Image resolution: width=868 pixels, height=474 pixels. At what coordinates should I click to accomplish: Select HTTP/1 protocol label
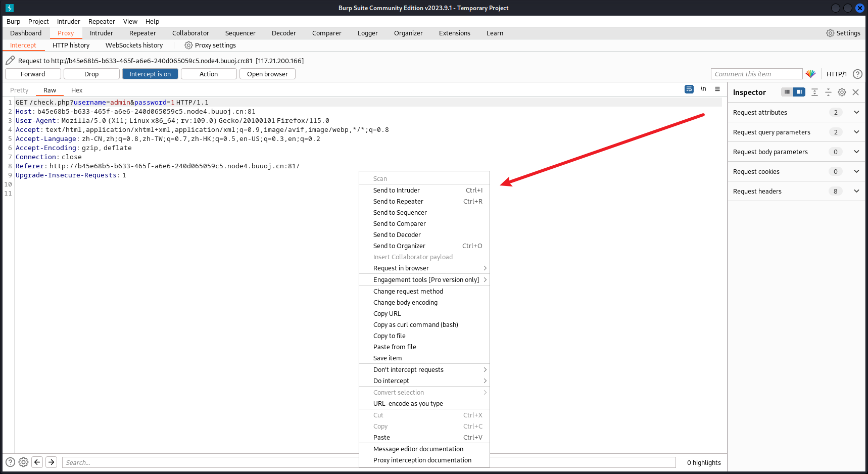[836, 74]
